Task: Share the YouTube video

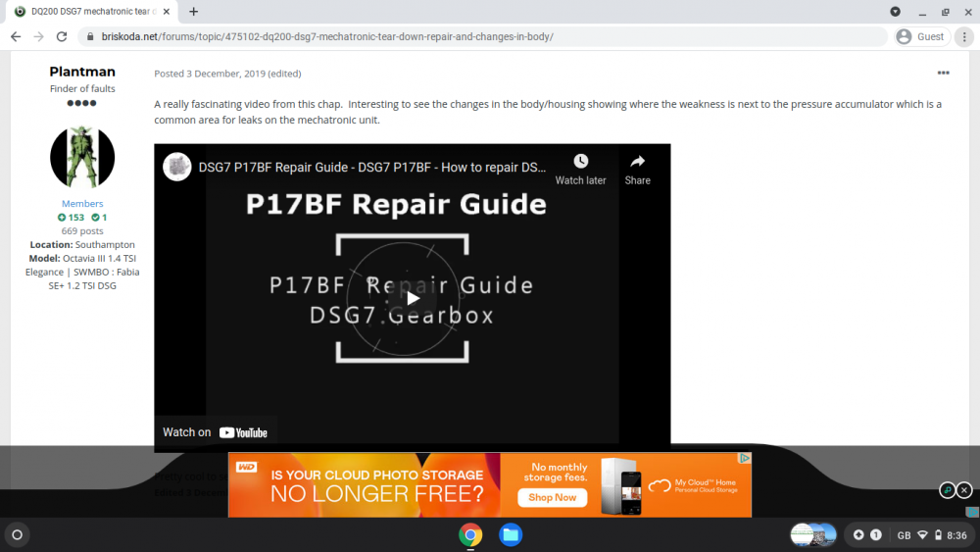Action: [x=638, y=170]
